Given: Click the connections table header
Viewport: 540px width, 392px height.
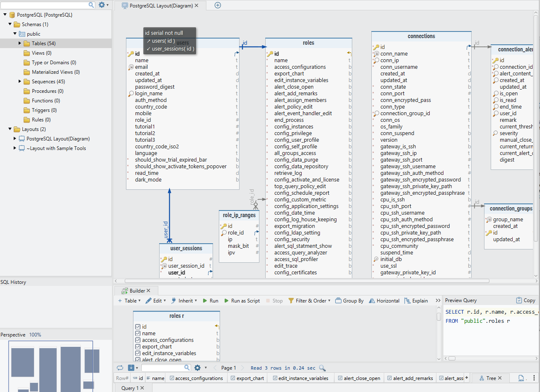Looking at the screenshot, I should (421, 36).
